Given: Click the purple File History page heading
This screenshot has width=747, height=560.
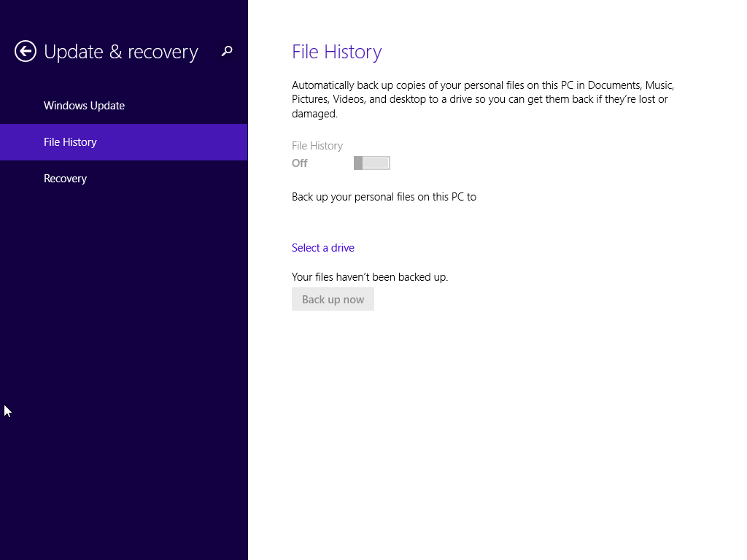Looking at the screenshot, I should (336, 52).
